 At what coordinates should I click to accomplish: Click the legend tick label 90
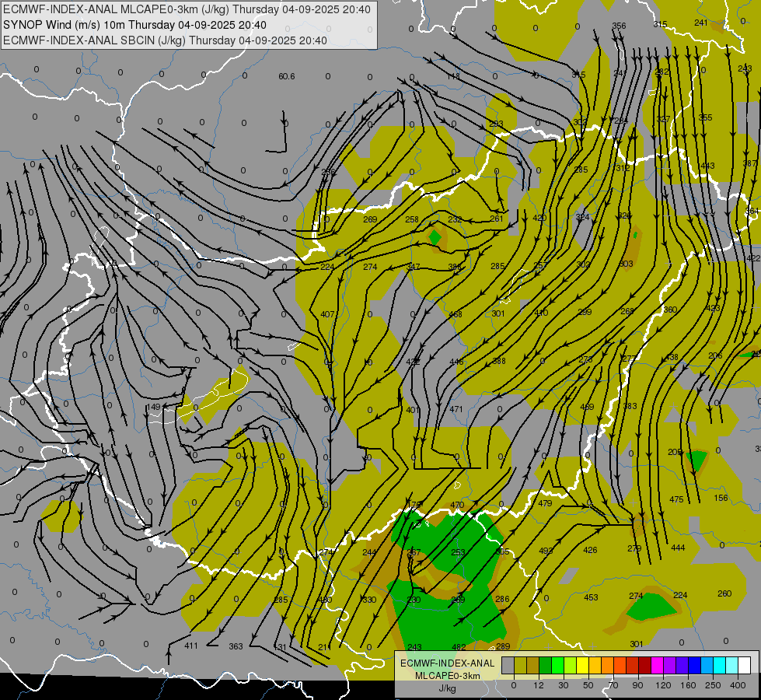tap(637, 685)
